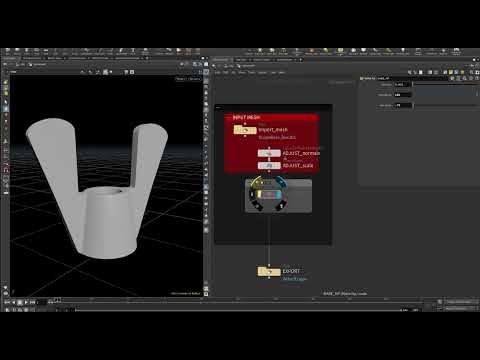Click the Torus shelf tool
The image size is (480, 360).
(36, 51)
